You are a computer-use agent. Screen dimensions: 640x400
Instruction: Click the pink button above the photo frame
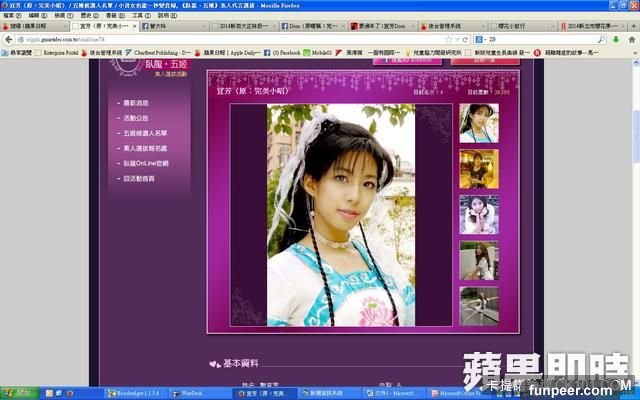coord(407,60)
